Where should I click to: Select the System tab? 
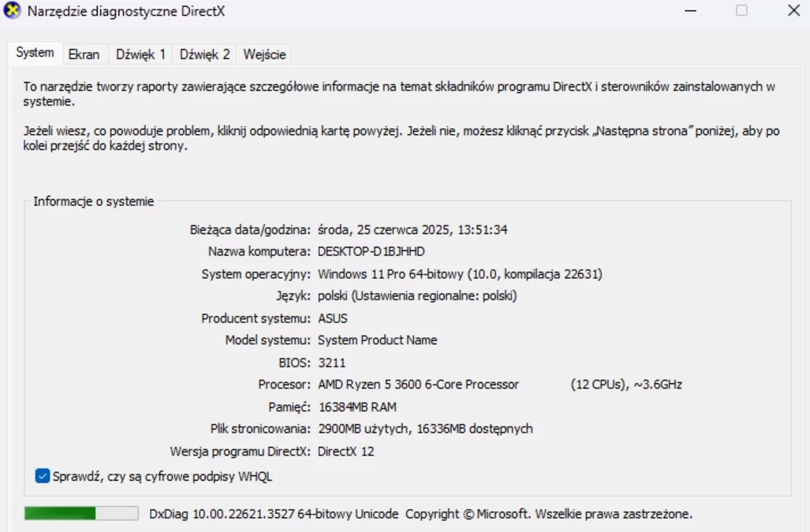[x=35, y=53]
